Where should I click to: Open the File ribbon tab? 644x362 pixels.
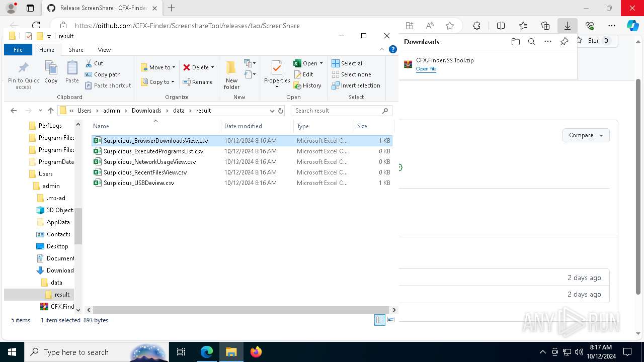[x=18, y=50]
